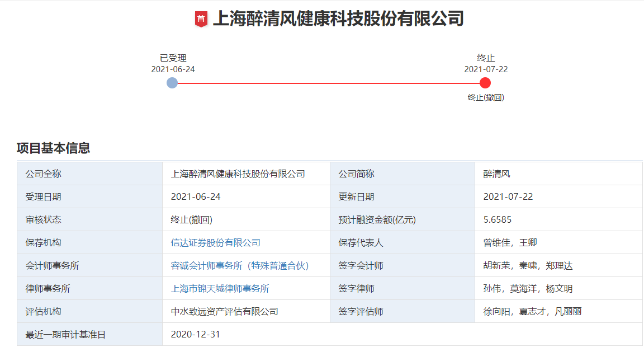644x347 pixels.
Task: Click the 受理日期 value 2021-06-24 in table
Action: tap(196, 196)
